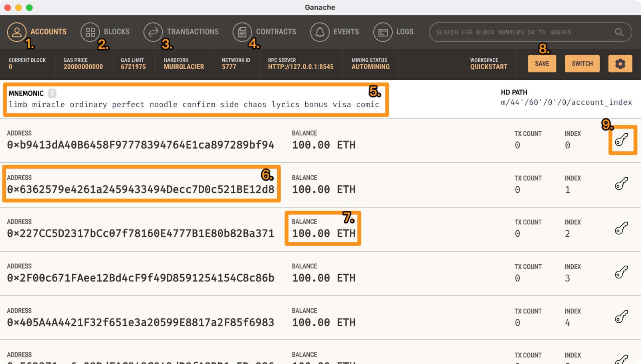
Task: Go to the Transactions tab
Action: 181,32
